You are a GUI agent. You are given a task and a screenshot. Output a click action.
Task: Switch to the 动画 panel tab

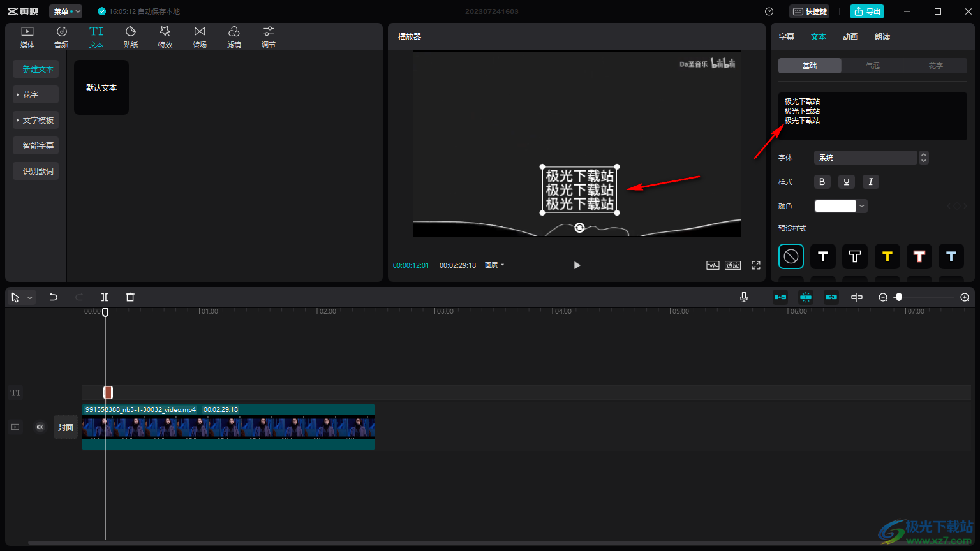coord(850,37)
